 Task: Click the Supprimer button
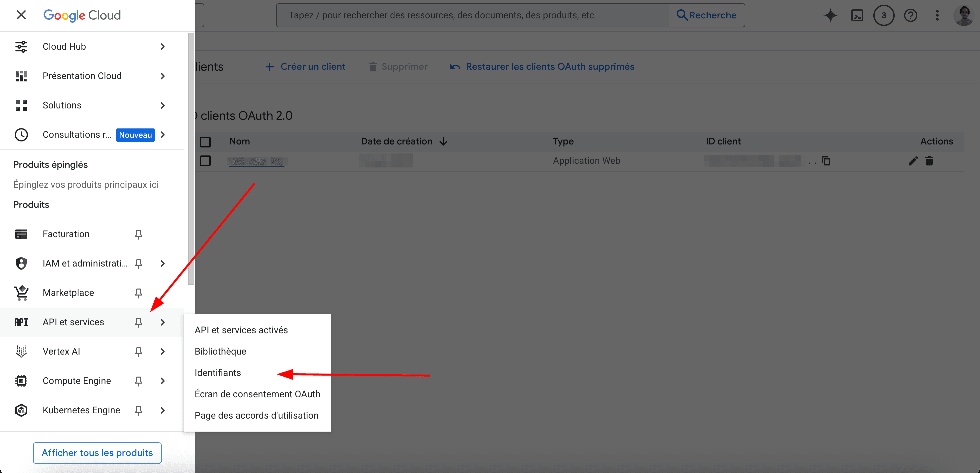398,67
